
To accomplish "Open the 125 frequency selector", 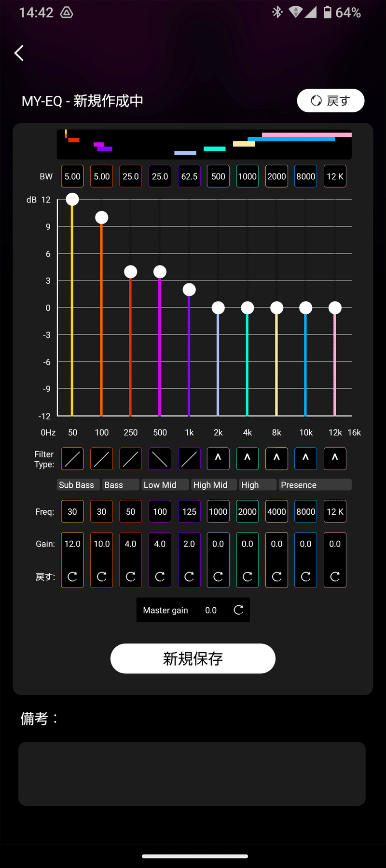I will [189, 512].
